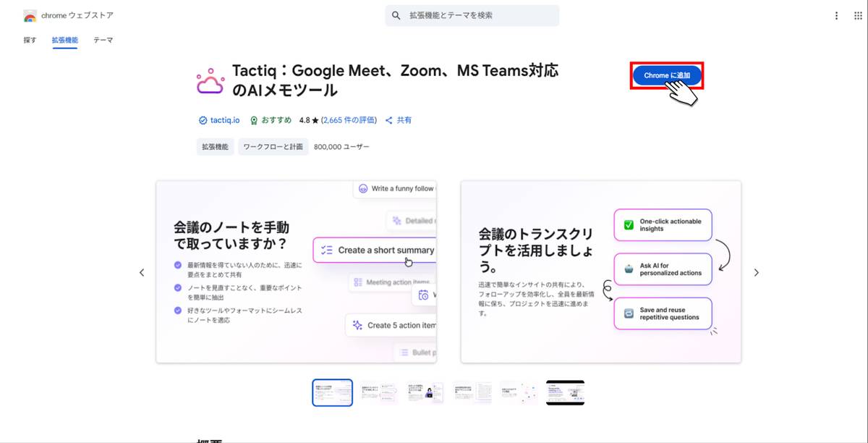Click the ワークフローと計画 category chip
Viewport: 868px width, 443px height.
(x=273, y=147)
